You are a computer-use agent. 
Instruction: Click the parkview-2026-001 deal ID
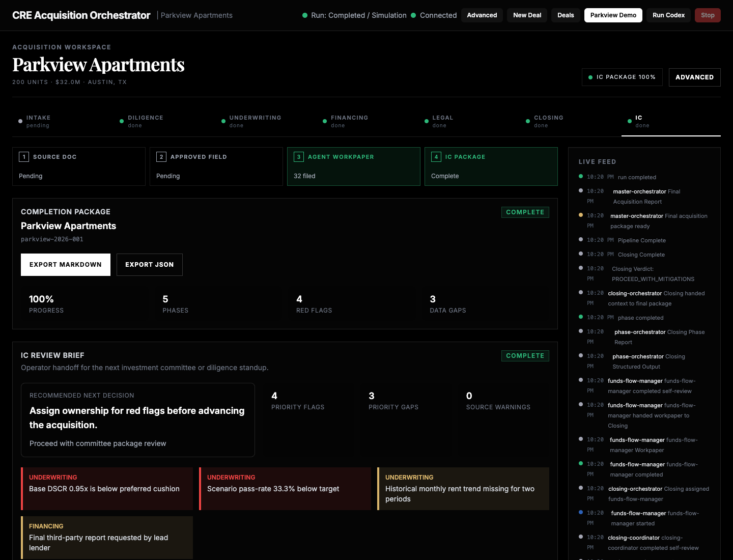coord(52,239)
